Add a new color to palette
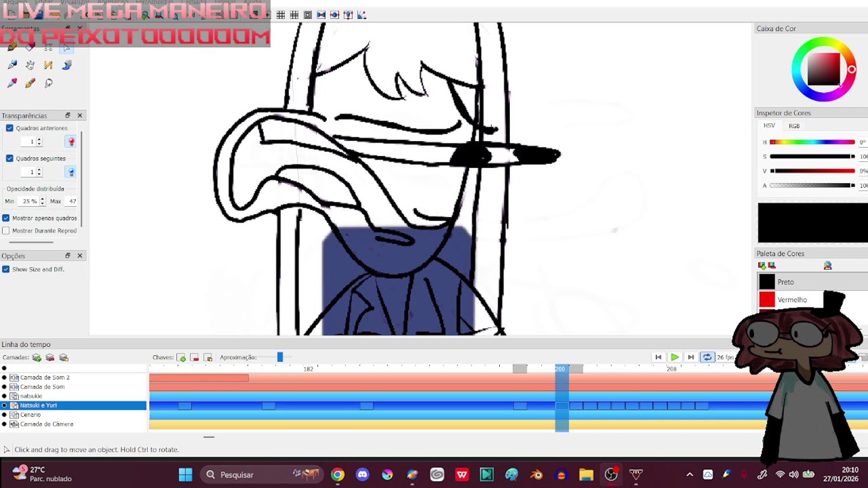Image resolution: width=868 pixels, height=488 pixels. coord(762,266)
